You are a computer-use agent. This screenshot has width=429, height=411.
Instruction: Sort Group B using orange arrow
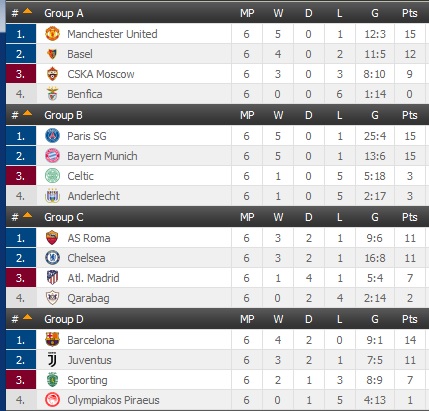pos(27,113)
